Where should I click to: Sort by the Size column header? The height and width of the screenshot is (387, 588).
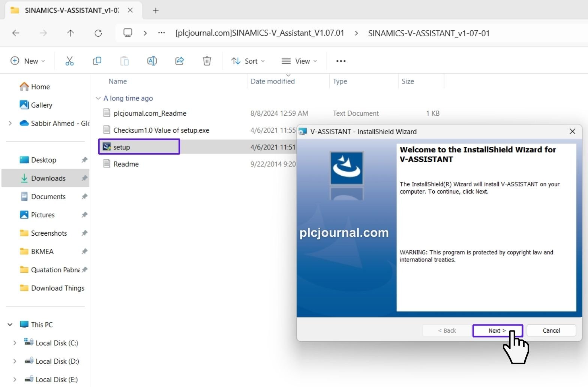point(408,81)
